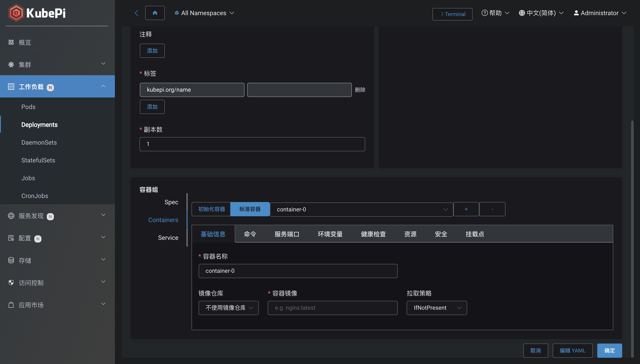Click the storage database icon (存储)
640x364 pixels.
point(11,260)
